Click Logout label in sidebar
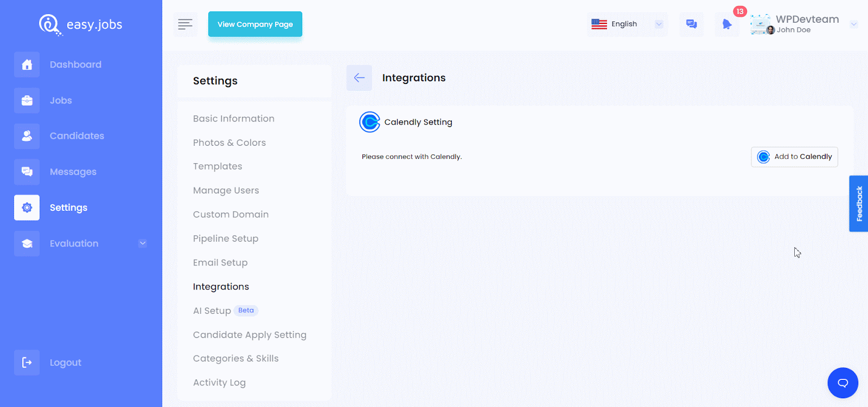 point(66,363)
